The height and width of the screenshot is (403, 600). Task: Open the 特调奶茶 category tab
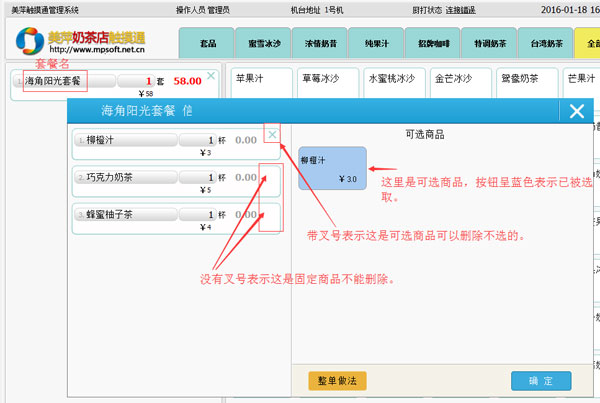point(492,44)
